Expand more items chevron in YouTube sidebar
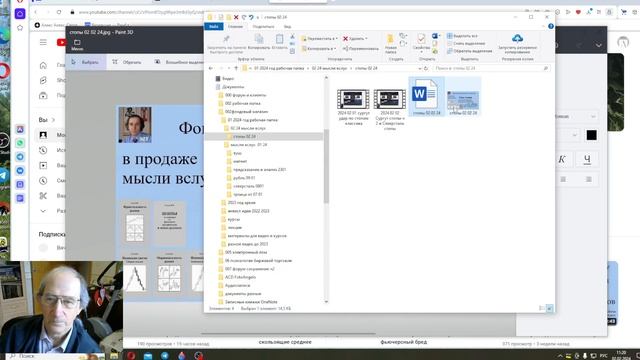Image resolution: width=640 pixels, height=360 pixels. tap(43, 211)
